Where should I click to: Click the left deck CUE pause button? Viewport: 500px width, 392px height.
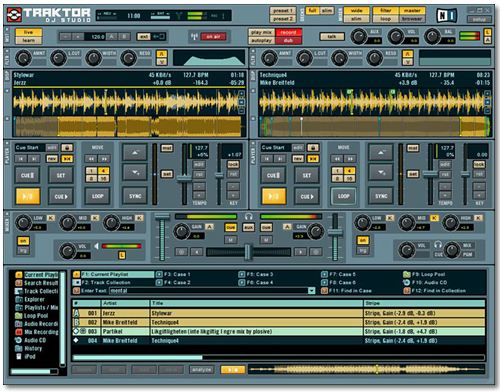pyautogui.click(x=27, y=175)
